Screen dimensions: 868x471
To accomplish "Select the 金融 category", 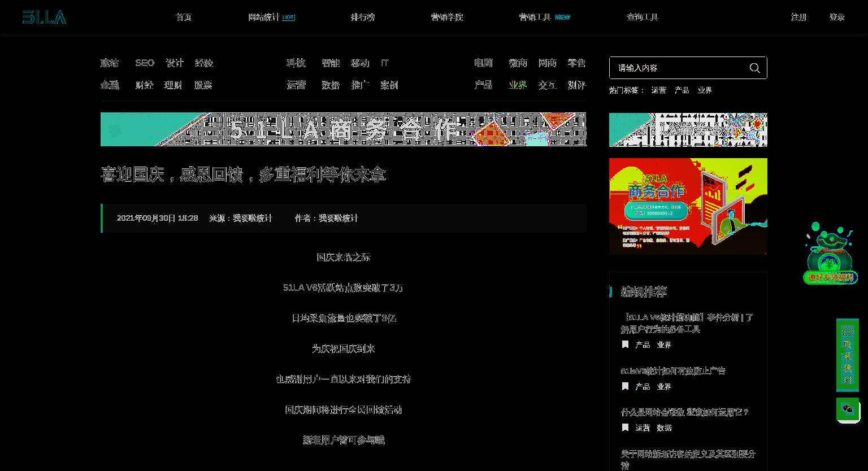I will coord(110,85).
